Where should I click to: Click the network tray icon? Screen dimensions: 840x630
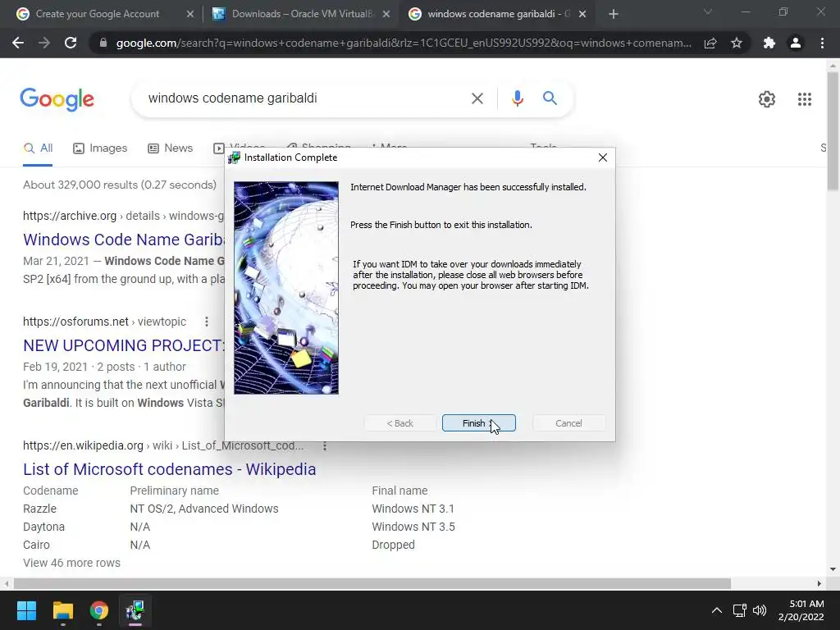pos(740,610)
